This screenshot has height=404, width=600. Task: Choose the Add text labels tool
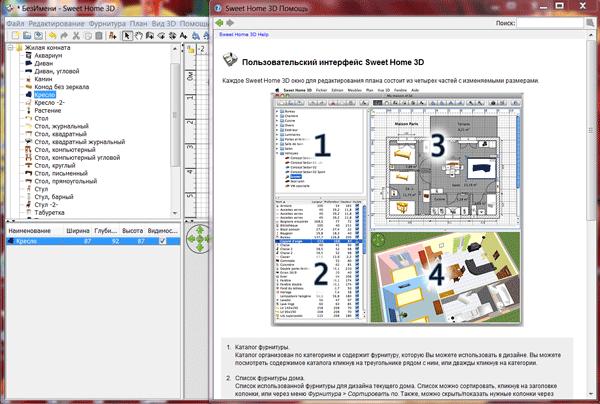[x=183, y=36]
